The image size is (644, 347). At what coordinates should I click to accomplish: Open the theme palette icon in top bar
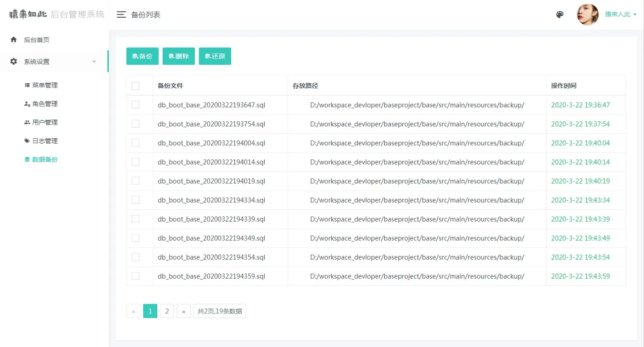click(560, 14)
